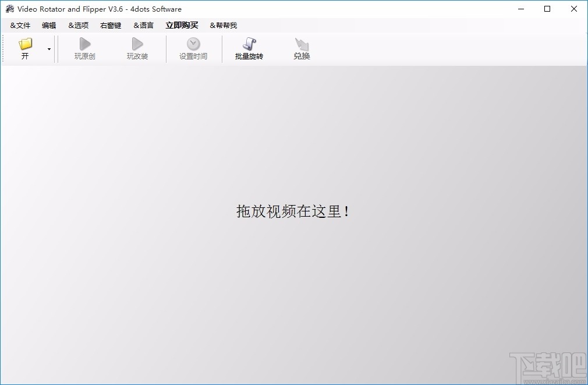Image resolution: width=588 pixels, height=385 pixels.
Task: Open the 右窗键 menu
Action: [110, 25]
